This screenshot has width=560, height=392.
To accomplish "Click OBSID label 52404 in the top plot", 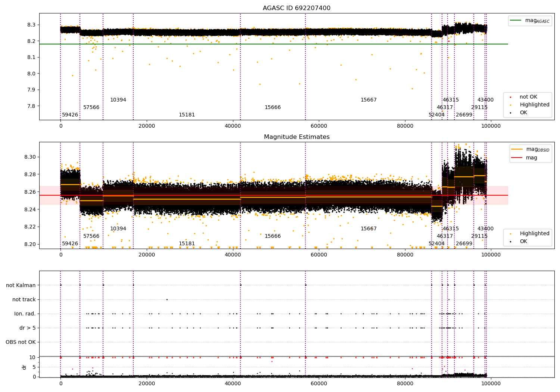I will point(437,115).
